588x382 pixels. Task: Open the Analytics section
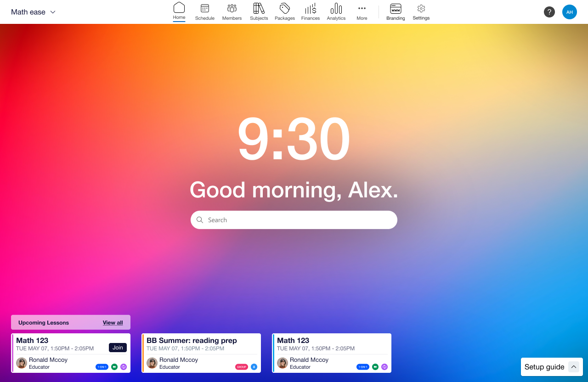(x=336, y=11)
